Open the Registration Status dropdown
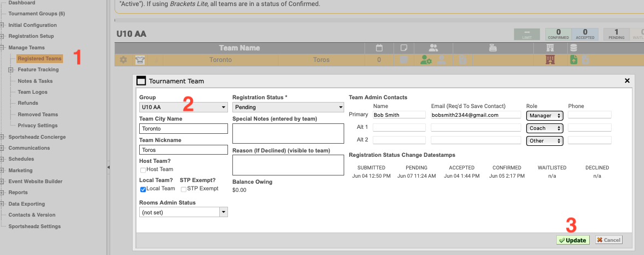This screenshot has width=644, height=255. 288,107
